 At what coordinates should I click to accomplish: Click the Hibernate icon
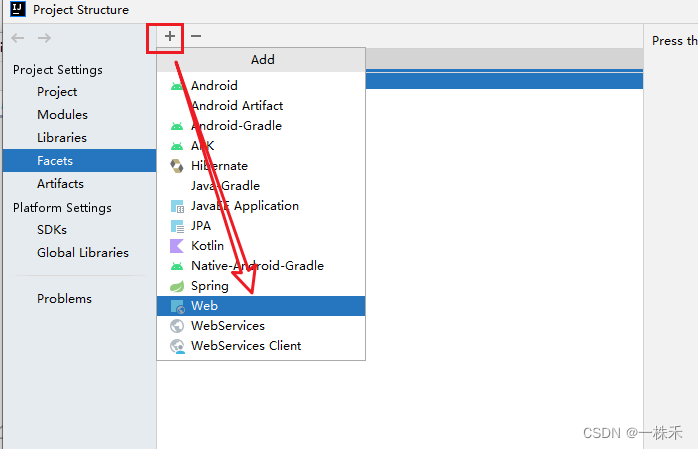(x=177, y=166)
